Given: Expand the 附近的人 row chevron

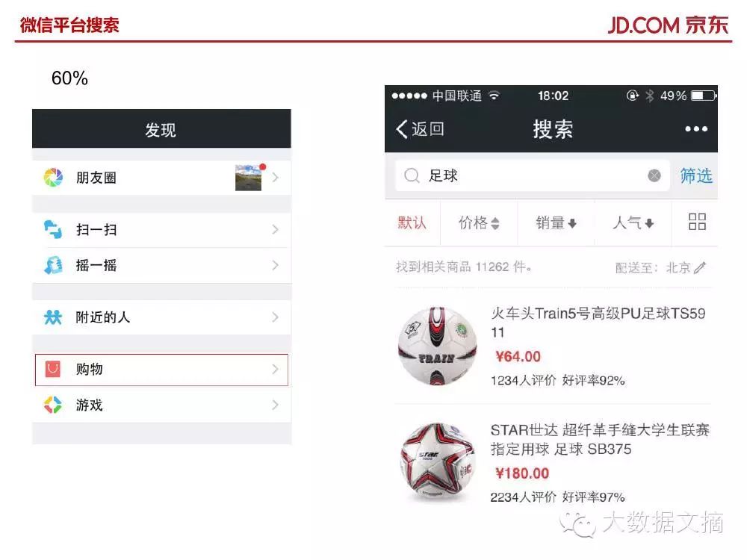Looking at the screenshot, I should tap(275, 317).
